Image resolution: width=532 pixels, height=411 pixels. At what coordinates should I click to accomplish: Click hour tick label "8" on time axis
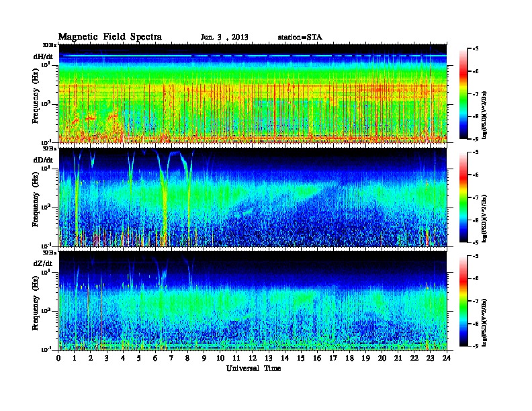click(187, 358)
